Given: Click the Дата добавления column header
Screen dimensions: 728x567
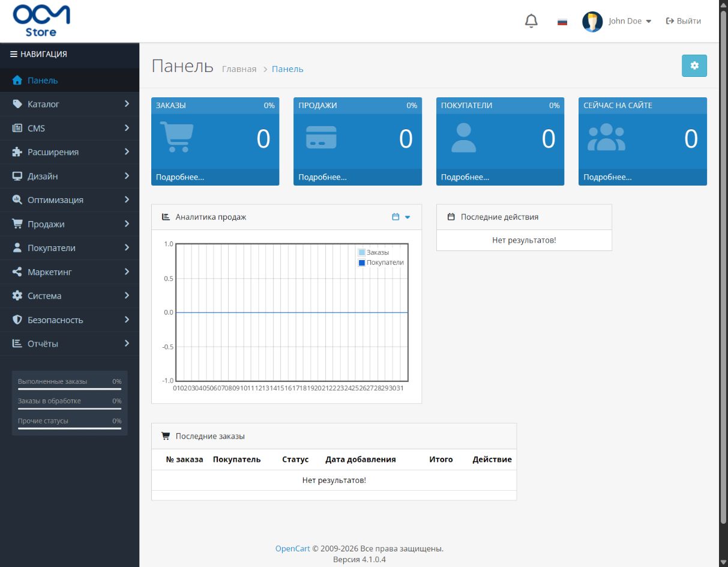Looking at the screenshot, I should pyautogui.click(x=361, y=459).
